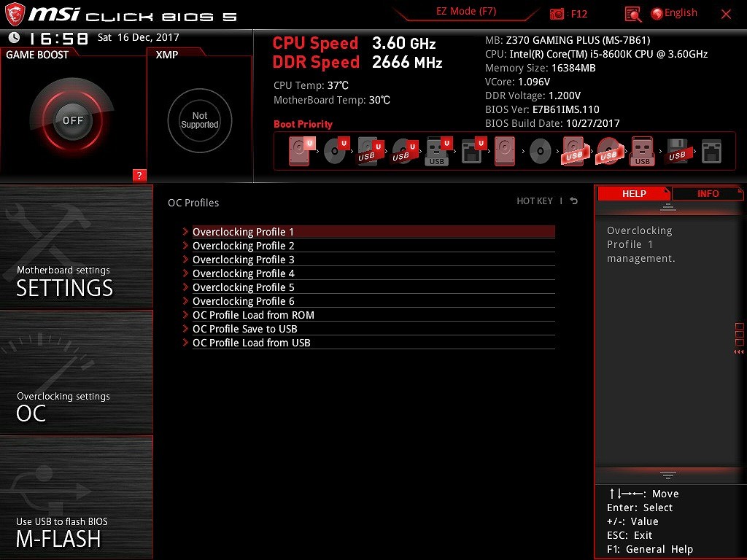This screenshot has height=560, width=747.
Task: Select the legacy hard disk boot icon
Action: tap(505, 151)
